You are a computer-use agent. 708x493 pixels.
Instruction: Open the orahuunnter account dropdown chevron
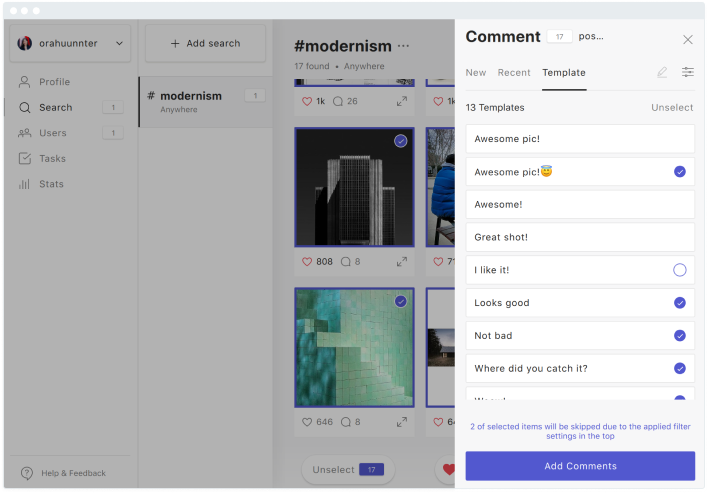click(x=119, y=43)
